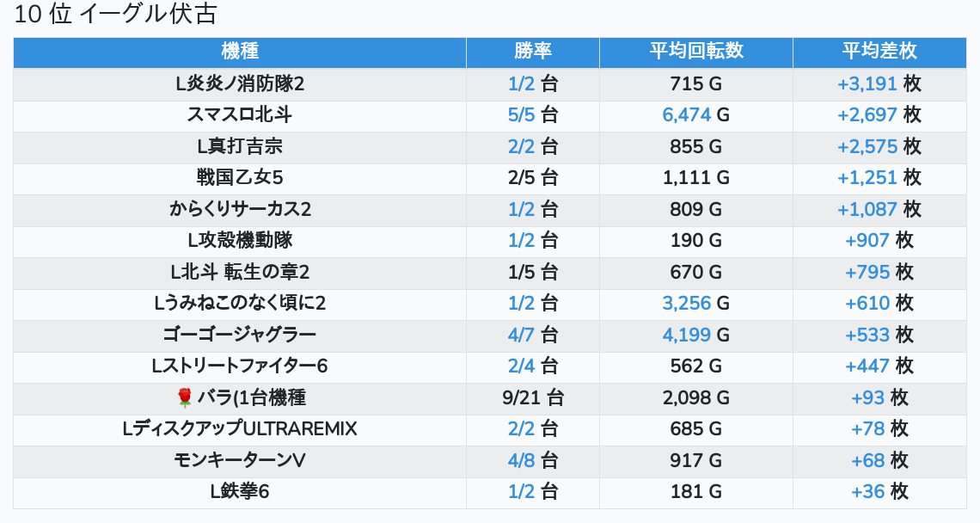This screenshot has width=980, height=523.
Task: Click the 4/8 win rate for モンキーターンV
Action: [521, 460]
